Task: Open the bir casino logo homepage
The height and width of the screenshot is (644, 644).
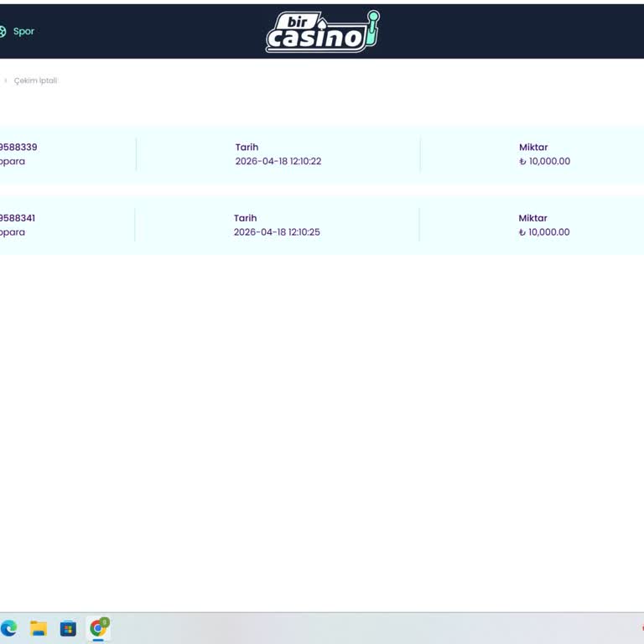Action: coord(322,32)
